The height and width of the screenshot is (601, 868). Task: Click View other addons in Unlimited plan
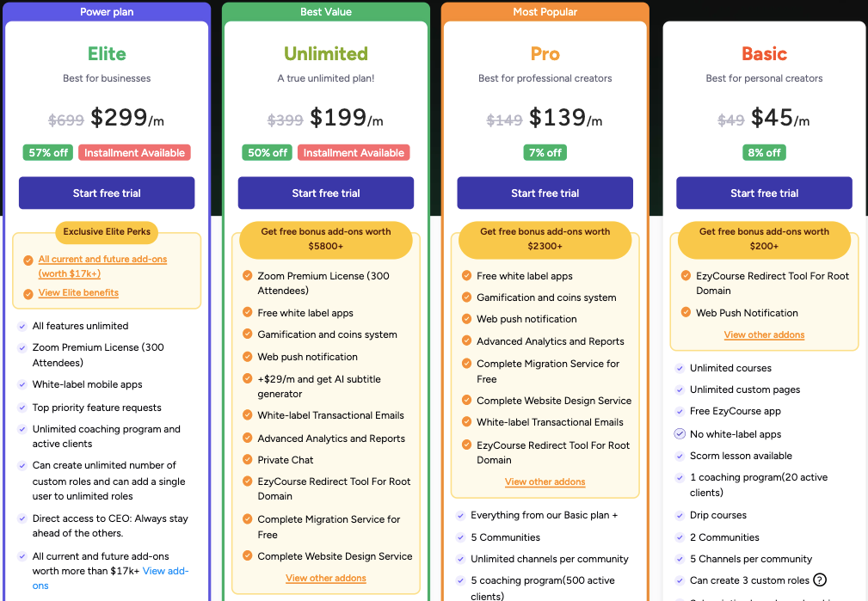point(326,578)
